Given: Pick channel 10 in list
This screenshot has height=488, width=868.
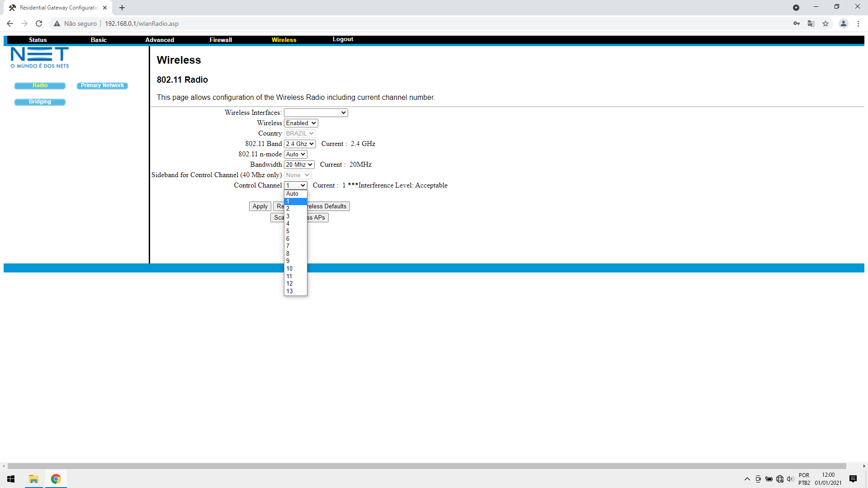Looking at the screenshot, I should pos(296,268).
